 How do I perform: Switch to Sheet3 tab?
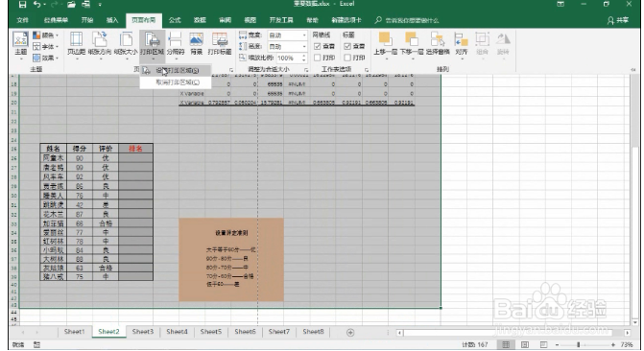coord(142,332)
